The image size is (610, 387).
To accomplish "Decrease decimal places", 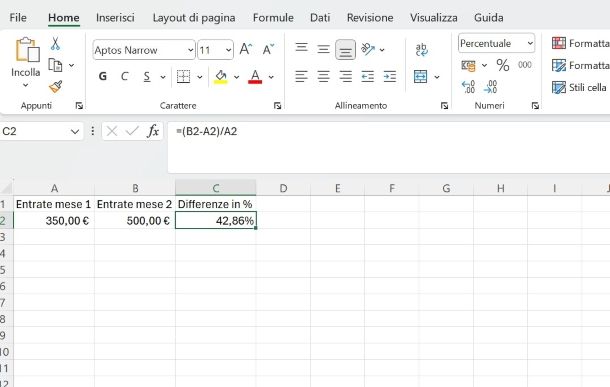I will click(x=490, y=87).
